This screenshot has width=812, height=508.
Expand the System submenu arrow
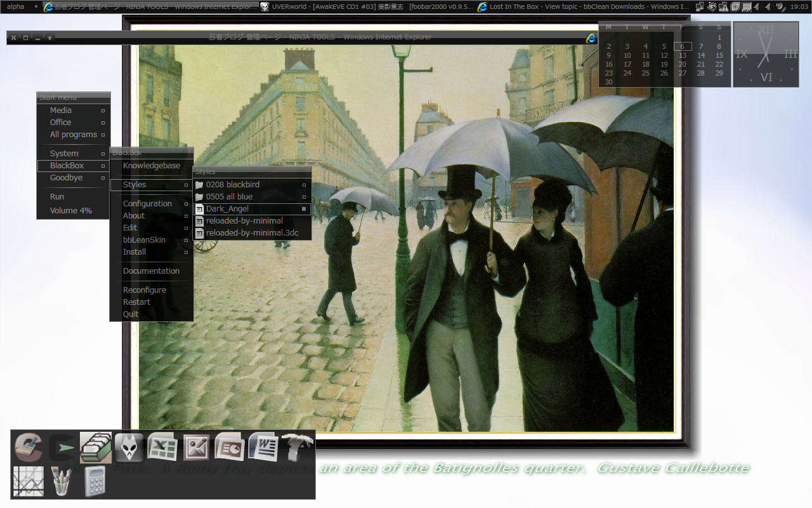pos(103,154)
